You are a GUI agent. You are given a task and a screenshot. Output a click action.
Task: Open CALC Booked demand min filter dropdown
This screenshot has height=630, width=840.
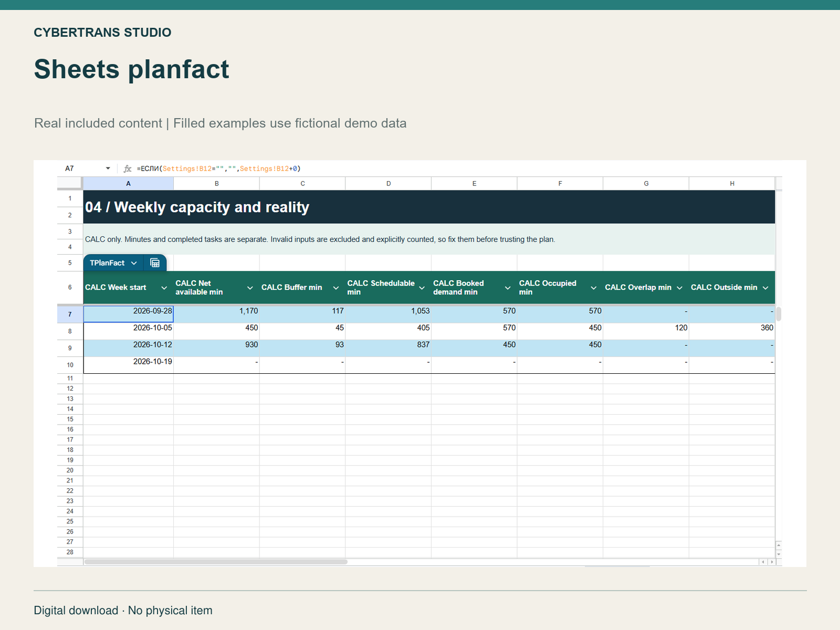(x=508, y=288)
